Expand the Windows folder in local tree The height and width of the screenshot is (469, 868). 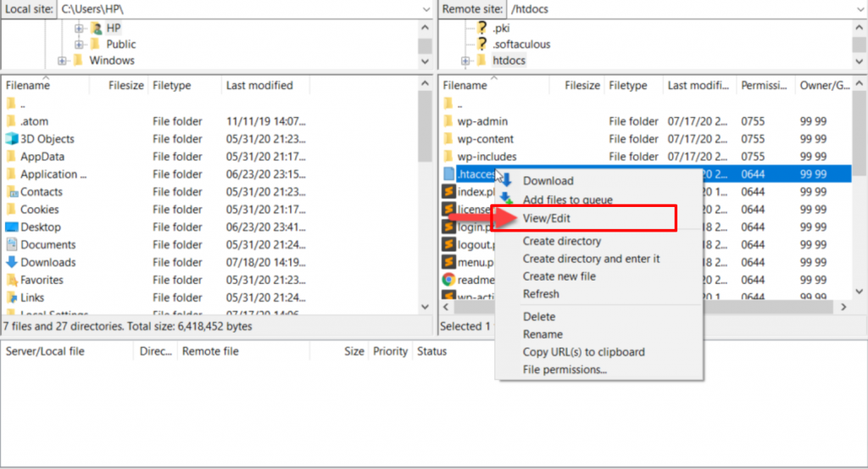point(62,60)
